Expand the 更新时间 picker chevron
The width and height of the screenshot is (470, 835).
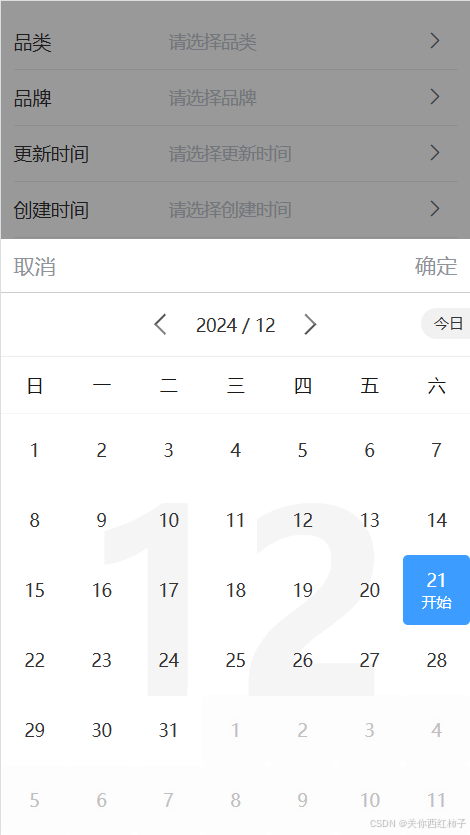tap(435, 153)
